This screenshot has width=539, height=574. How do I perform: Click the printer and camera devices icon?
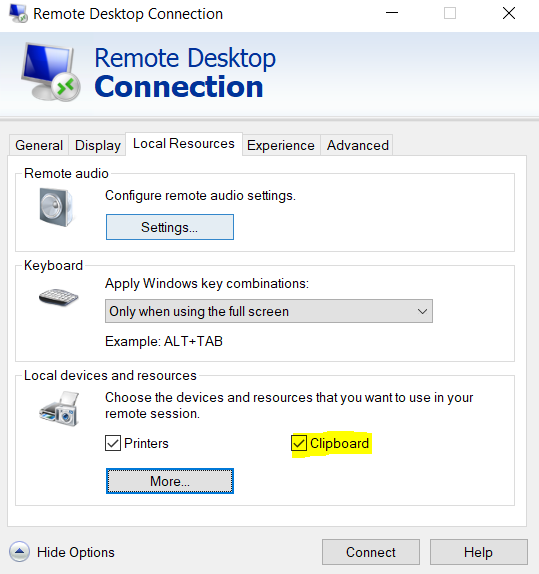tap(59, 409)
